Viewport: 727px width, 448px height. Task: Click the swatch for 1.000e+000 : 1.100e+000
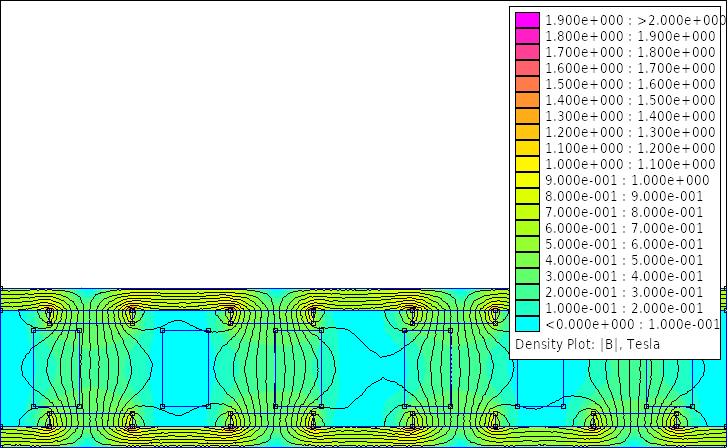(527, 164)
